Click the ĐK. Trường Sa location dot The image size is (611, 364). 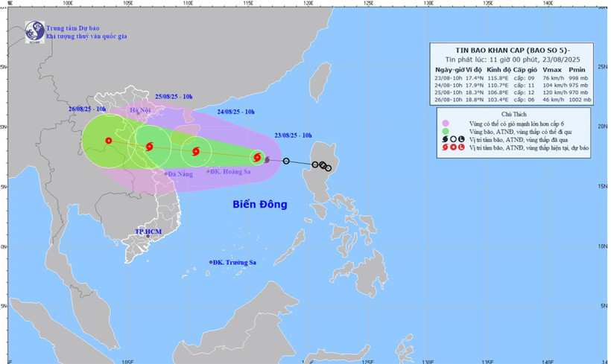tap(211, 262)
